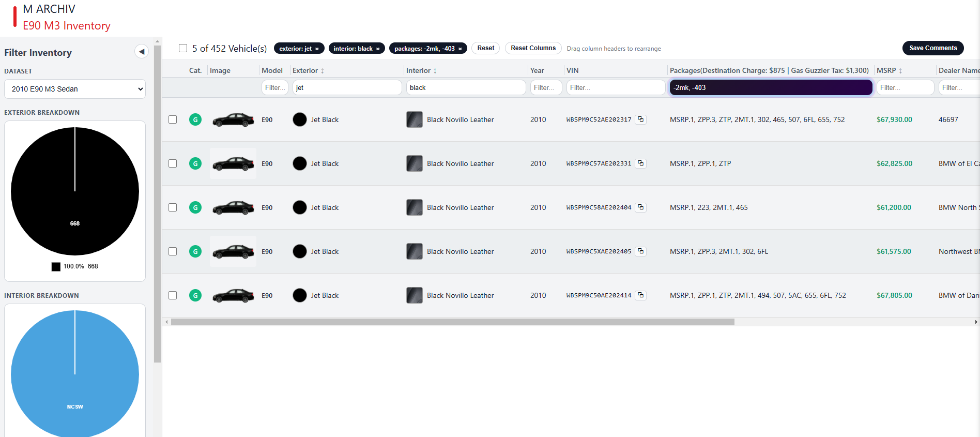Remove the exterior: jet filter chip
The height and width of the screenshot is (437, 980).
click(x=317, y=49)
